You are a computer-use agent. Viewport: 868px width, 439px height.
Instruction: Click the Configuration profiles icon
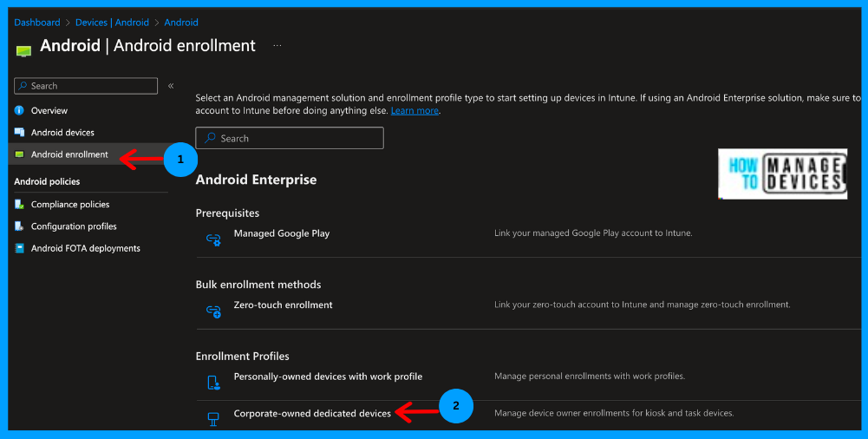point(19,226)
